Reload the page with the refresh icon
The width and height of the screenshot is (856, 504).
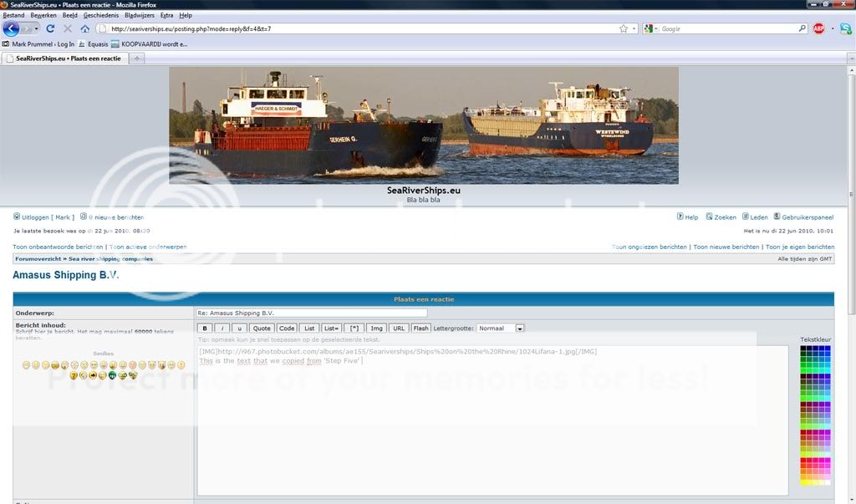point(51,28)
